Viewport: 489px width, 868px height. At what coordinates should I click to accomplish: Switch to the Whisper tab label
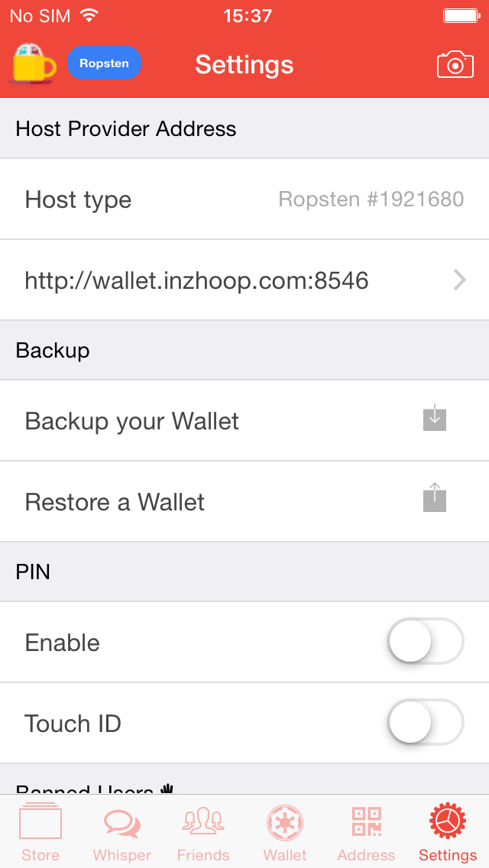tap(121, 855)
